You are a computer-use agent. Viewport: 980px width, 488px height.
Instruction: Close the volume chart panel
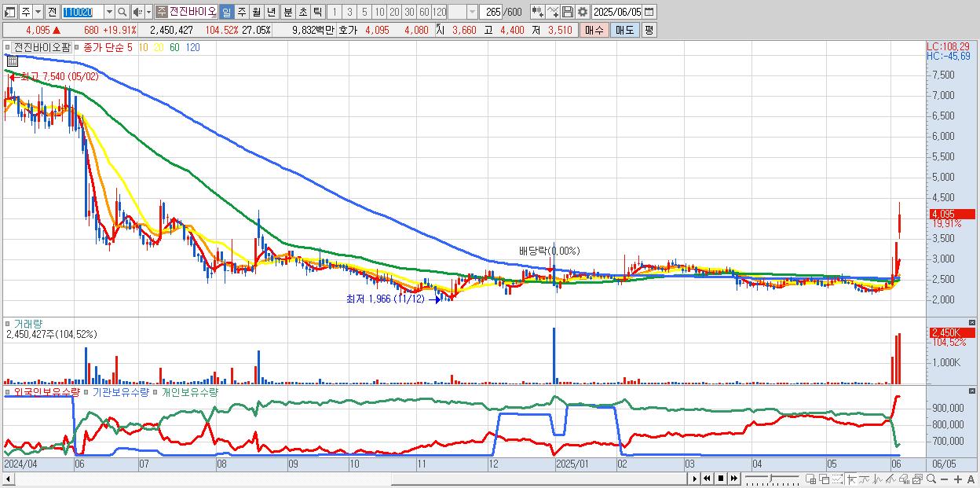(x=974, y=323)
